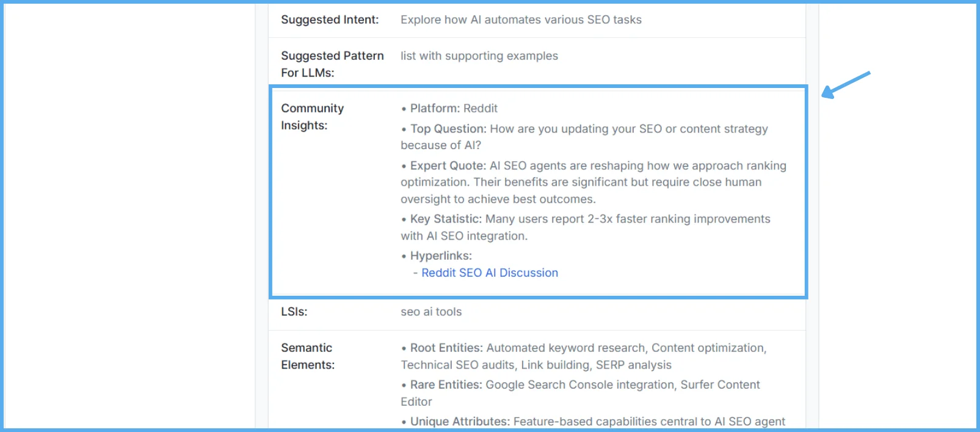Image resolution: width=980 pixels, height=432 pixels.
Task: Click the Community Insights label
Action: pos(312,117)
